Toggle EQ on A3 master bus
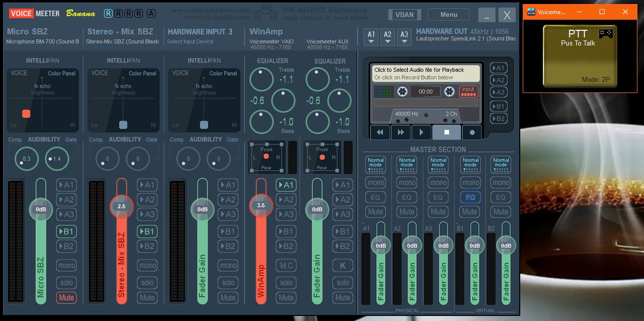 (x=438, y=197)
